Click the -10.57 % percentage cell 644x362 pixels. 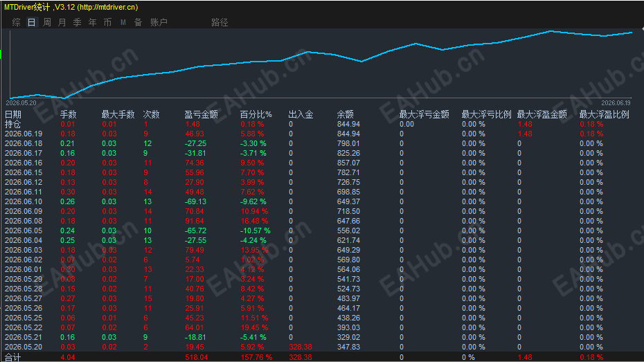tap(256, 230)
